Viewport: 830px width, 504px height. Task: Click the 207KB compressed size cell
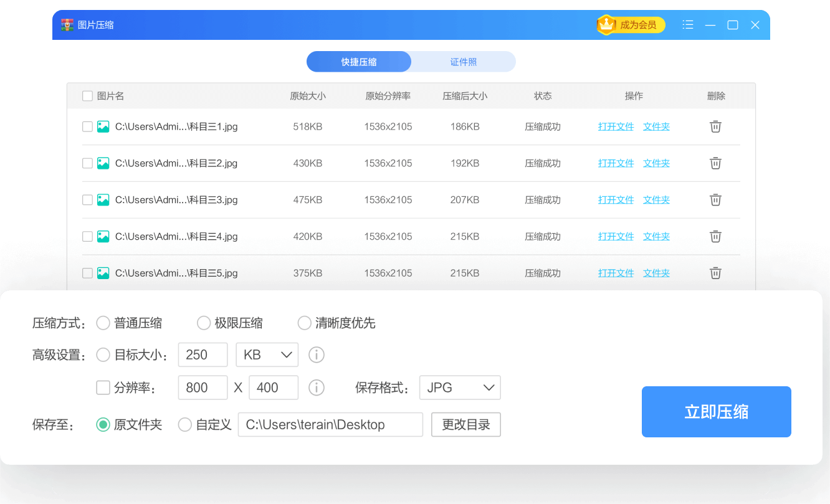(465, 200)
